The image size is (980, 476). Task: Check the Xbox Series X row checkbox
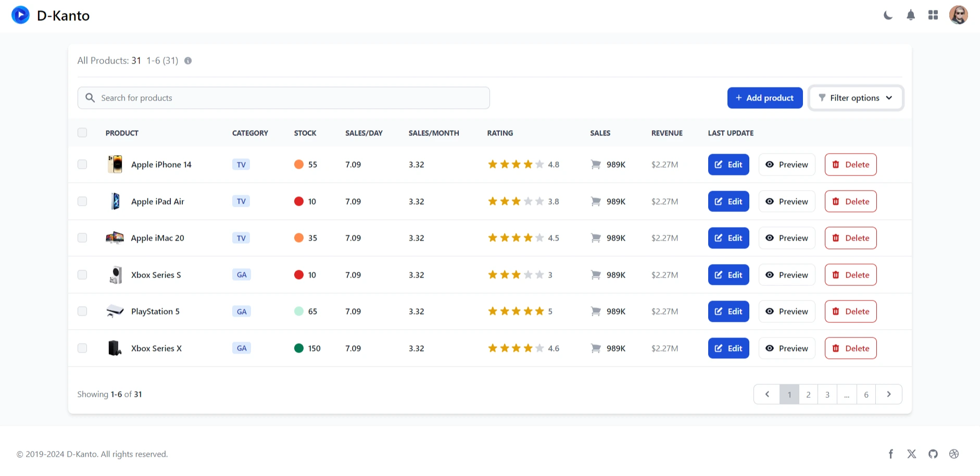pyautogui.click(x=82, y=348)
